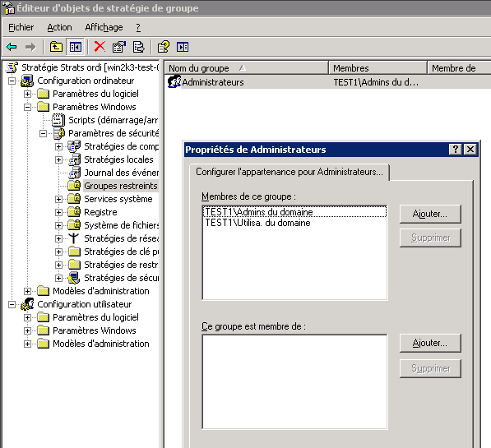
Task: Click the Membres column header
Action: point(378,68)
